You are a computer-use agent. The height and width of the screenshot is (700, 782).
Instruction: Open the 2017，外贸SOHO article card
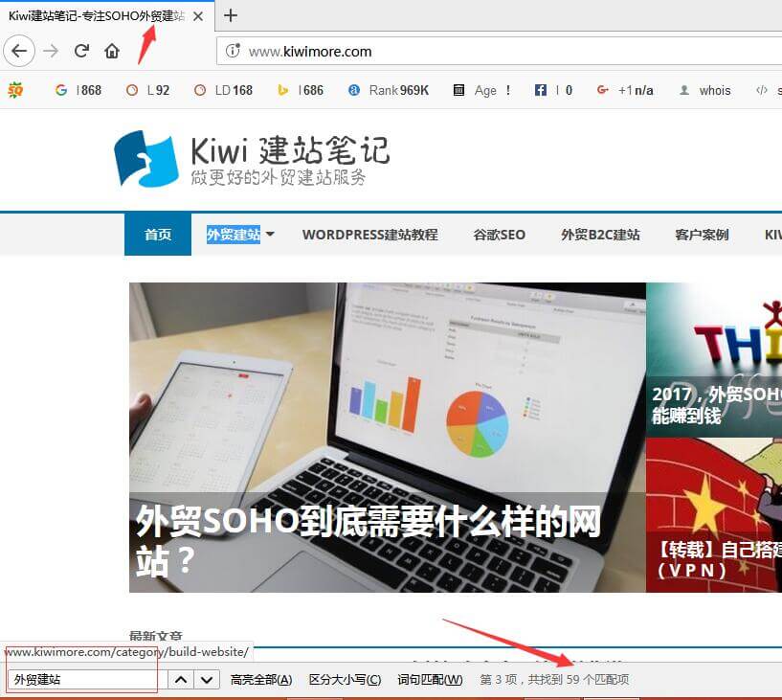[714, 360]
